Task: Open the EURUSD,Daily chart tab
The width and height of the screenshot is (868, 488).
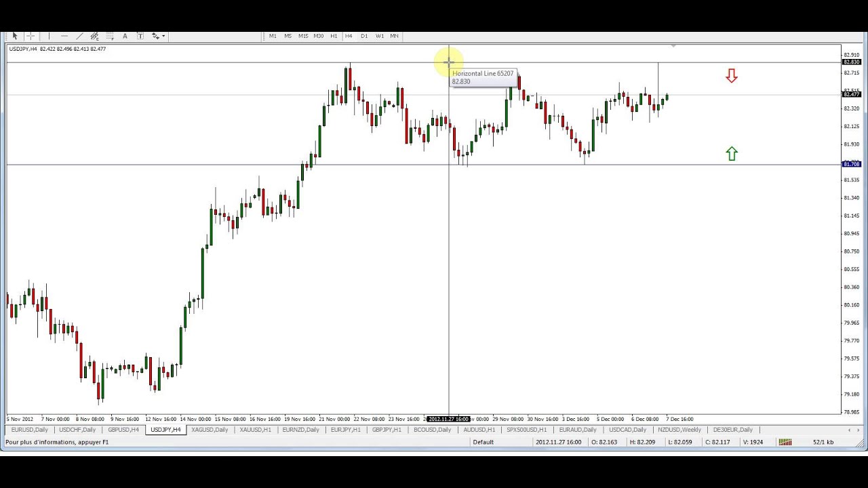Action: tap(29, 430)
